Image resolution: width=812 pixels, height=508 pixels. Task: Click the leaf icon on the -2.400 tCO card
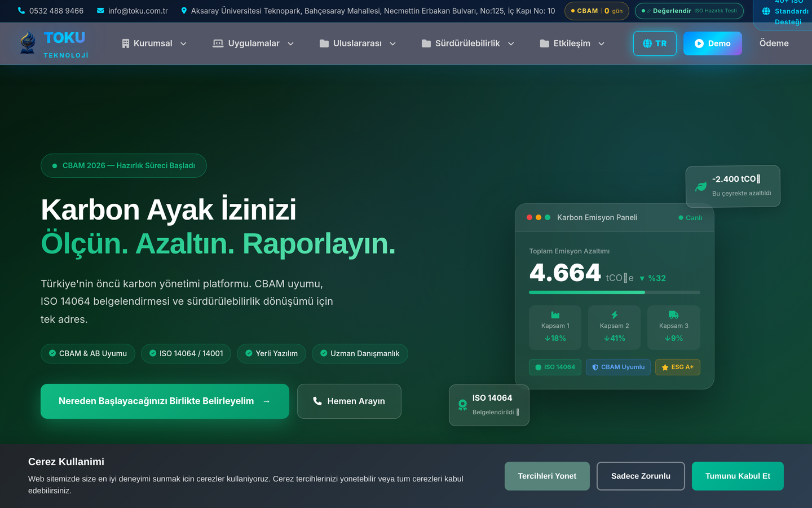(x=701, y=186)
